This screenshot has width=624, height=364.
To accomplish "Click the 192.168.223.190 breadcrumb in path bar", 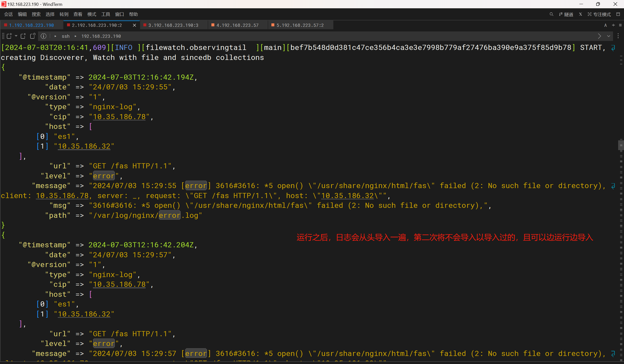I will (x=101, y=36).
